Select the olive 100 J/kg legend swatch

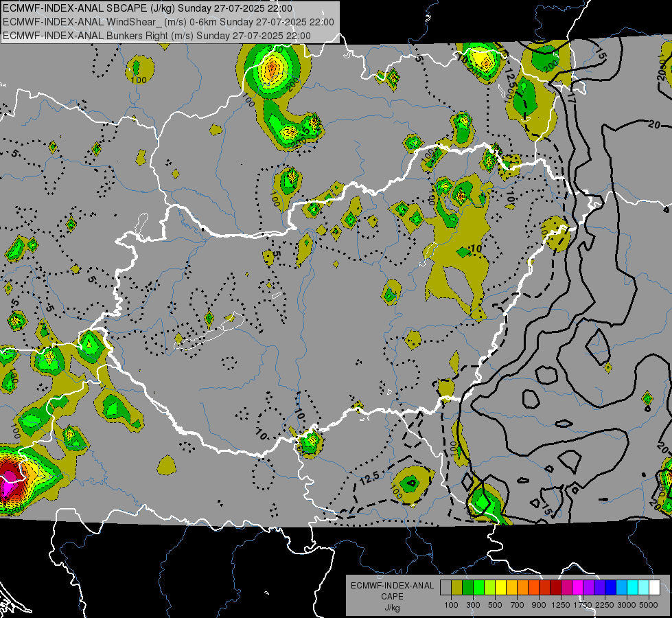[x=457, y=588]
